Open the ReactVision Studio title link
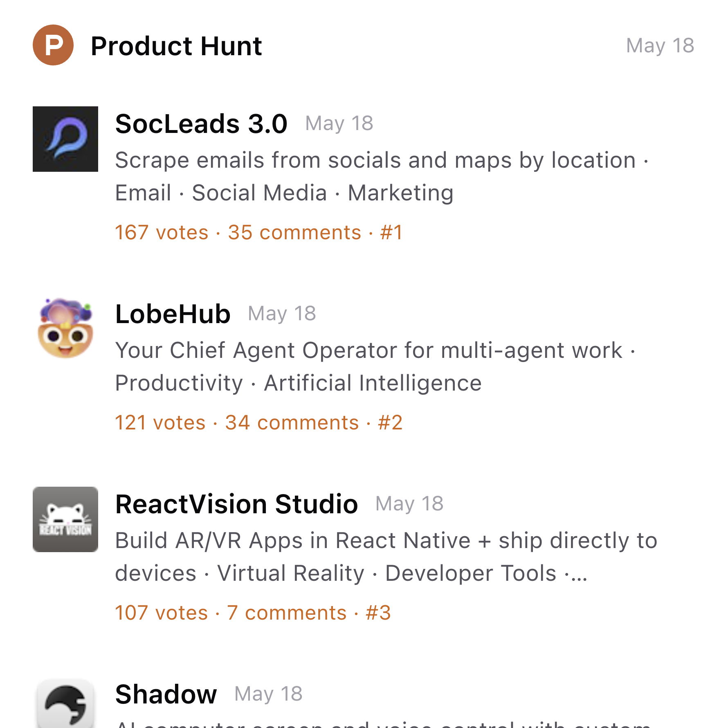Image resolution: width=728 pixels, height=728 pixels. [236, 504]
